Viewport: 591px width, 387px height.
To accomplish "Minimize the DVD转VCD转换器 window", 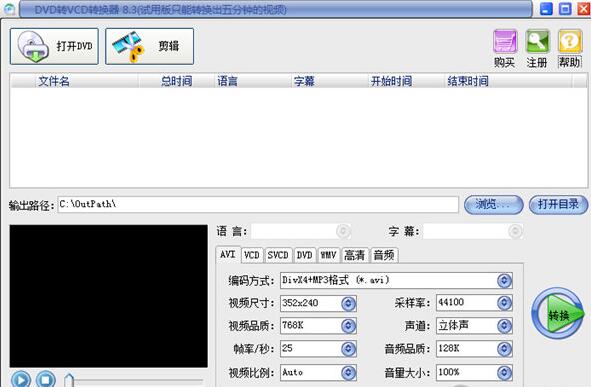I will 546,8.
